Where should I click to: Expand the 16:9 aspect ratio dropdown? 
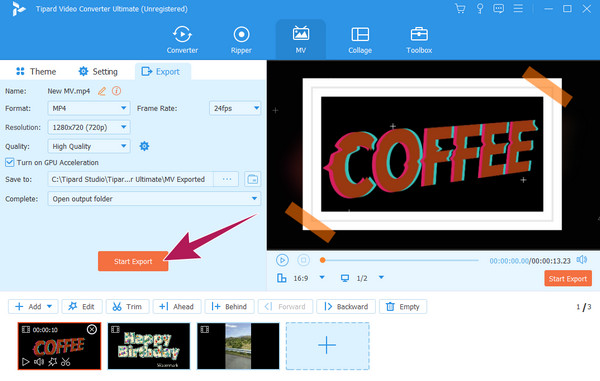click(x=322, y=278)
